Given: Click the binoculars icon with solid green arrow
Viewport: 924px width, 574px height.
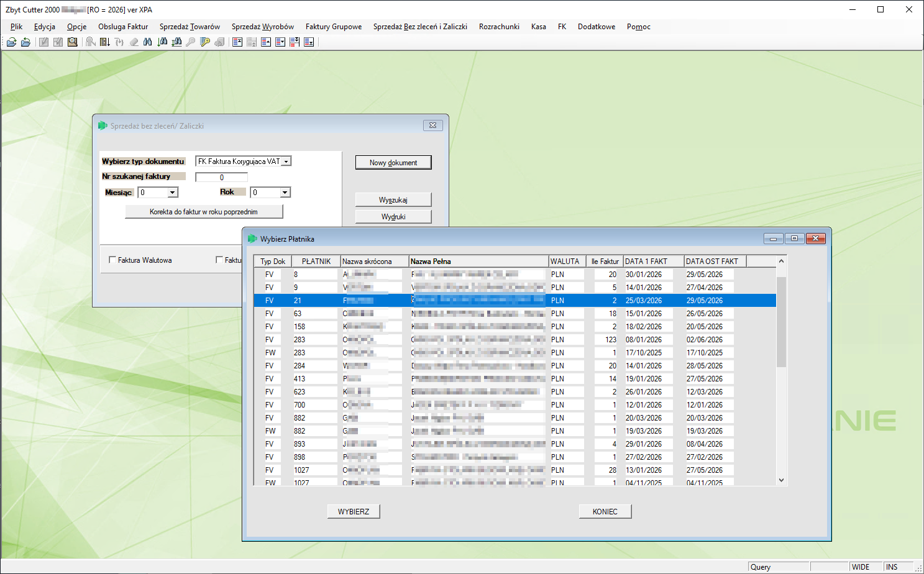Looking at the screenshot, I should [x=162, y=42].
